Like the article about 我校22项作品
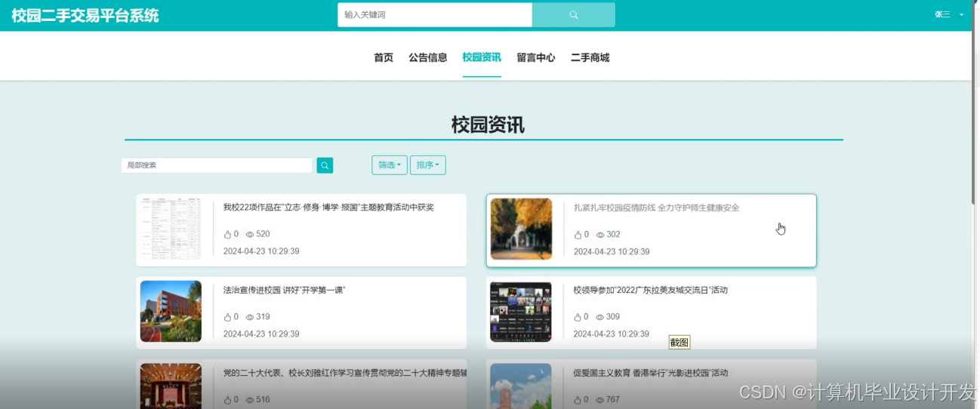The width and height of the screenshot is (980, 409). tap(227, 235)
